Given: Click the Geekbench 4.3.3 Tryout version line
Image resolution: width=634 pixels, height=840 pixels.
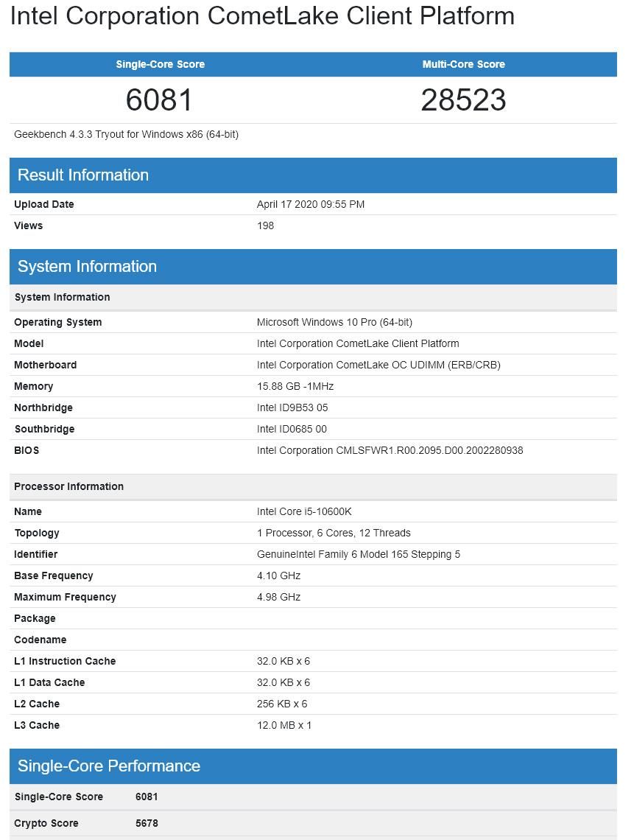Looking at the screenshot, I should (x=127, y=134).
